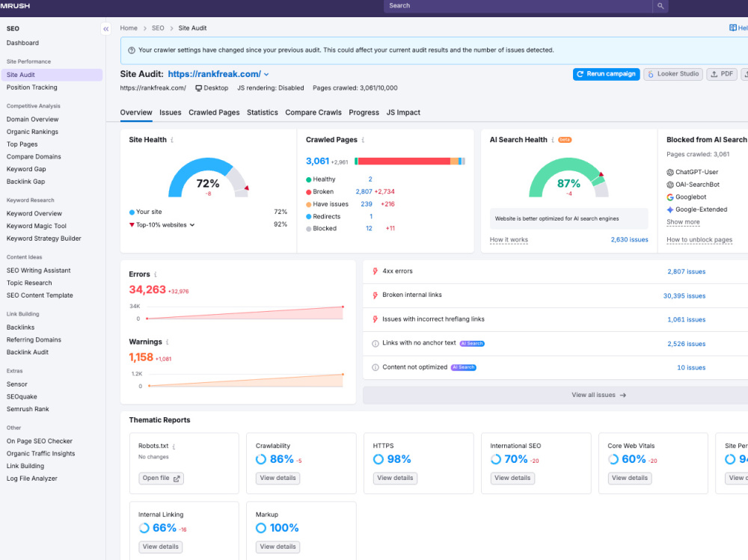Open the Robots.txt Open file button
748x560 pixels.
pyautogui.click(x=161, y=478)
